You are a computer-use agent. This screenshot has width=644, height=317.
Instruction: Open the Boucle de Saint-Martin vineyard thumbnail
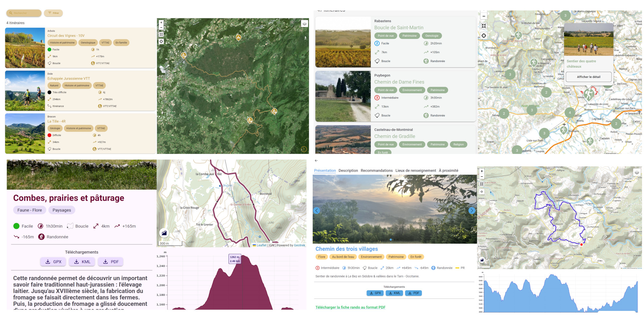point(343,42)
